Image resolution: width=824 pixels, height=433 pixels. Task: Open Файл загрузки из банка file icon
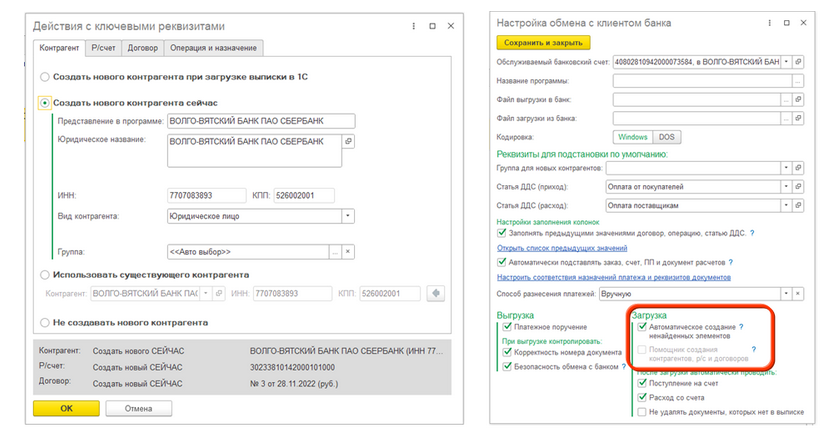[x=798, y=118]
